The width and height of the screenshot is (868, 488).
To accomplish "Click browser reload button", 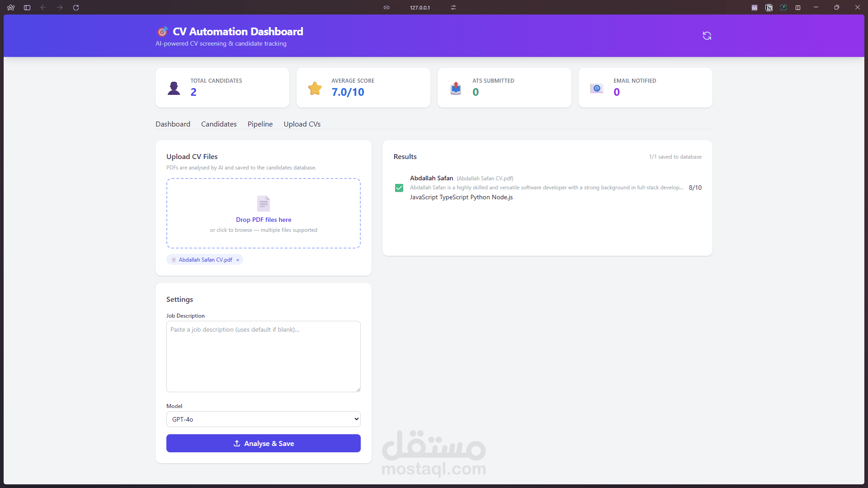I will coord(76,8).
